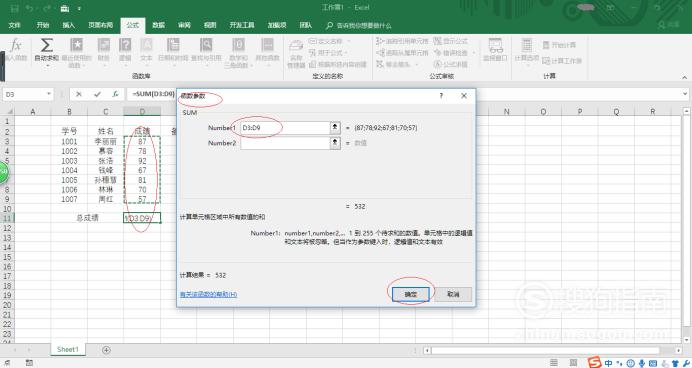The image size is (692, 368).
Task: Click Error Checking icon
Action: (x=438, y=53)
